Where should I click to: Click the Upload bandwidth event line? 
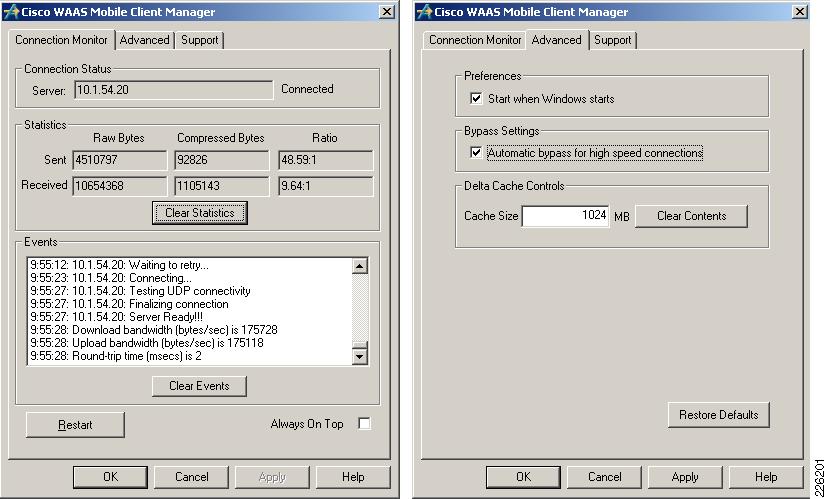(147, 343)
